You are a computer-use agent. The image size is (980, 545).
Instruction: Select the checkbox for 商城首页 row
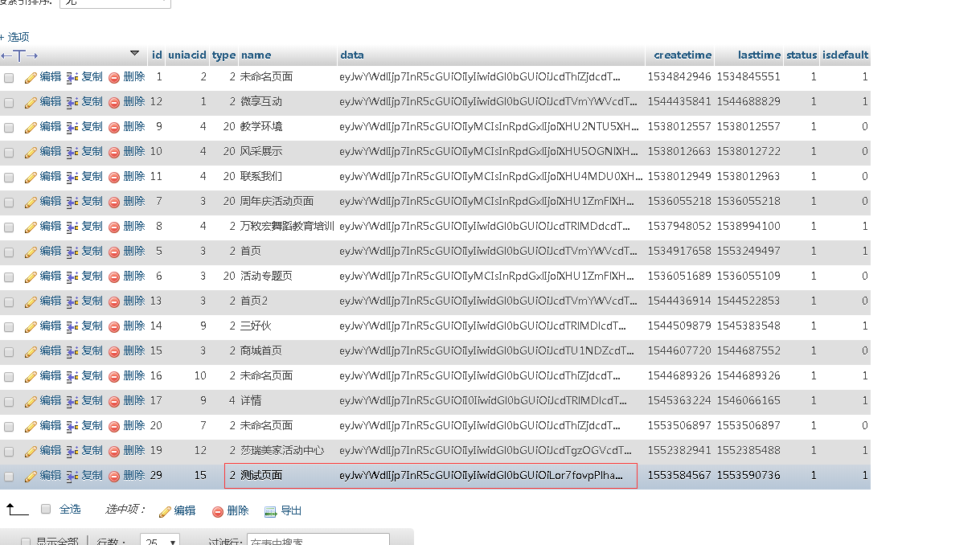click(x=9, y=352)
